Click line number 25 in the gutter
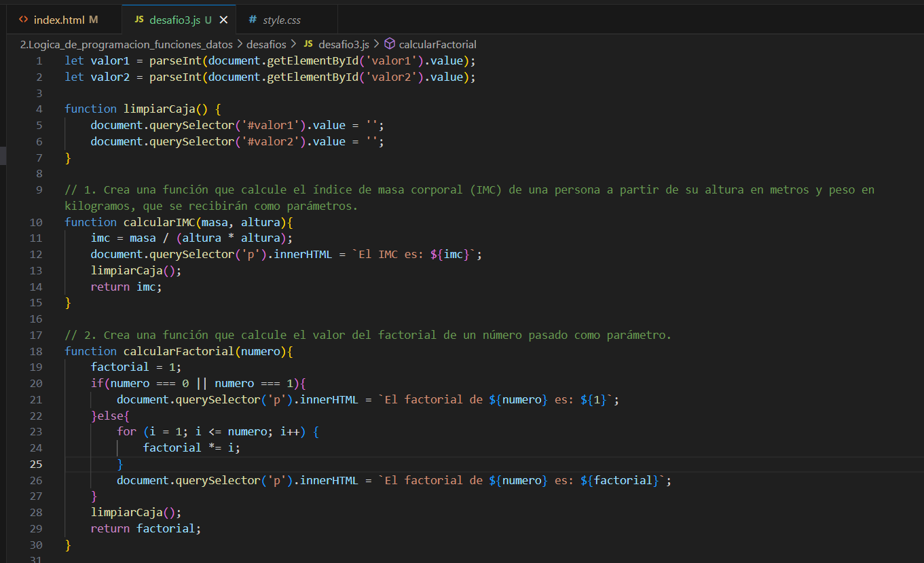Viewport: 924px width, 563px height. point(36,464)
